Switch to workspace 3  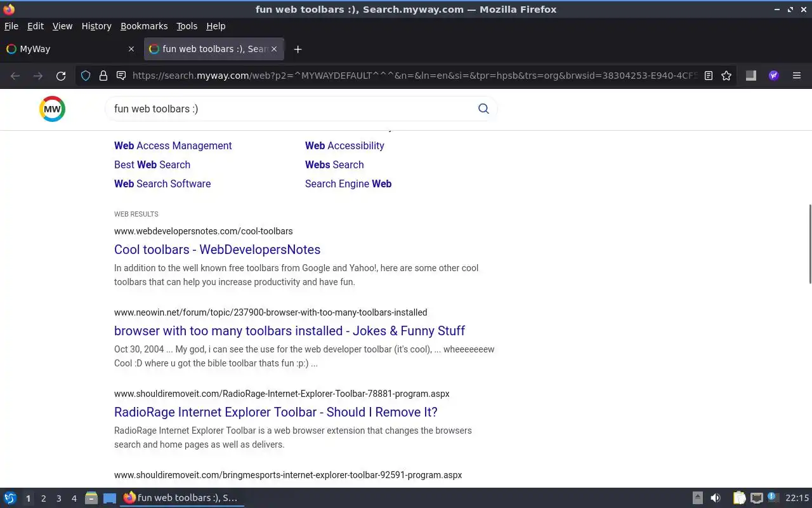58,498
